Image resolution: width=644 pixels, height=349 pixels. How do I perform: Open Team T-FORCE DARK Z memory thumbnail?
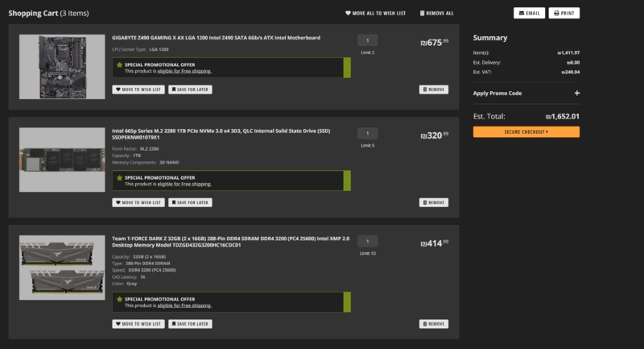point(62,268)
